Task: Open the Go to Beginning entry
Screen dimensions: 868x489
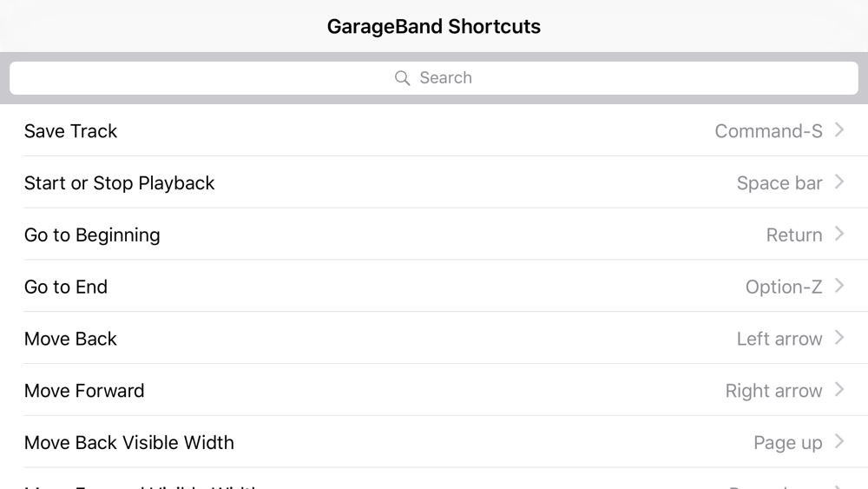Action: click(x=92, y=235)
